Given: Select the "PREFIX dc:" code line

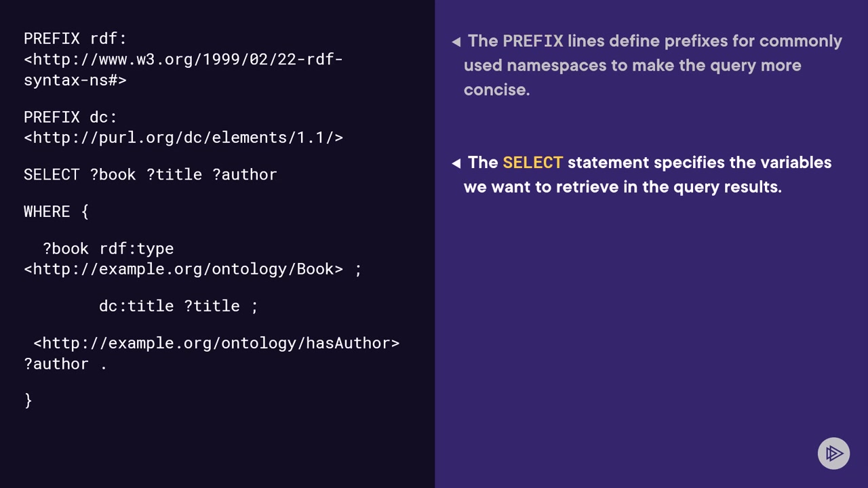Looking at the screenshot, I should pos(71,117).
